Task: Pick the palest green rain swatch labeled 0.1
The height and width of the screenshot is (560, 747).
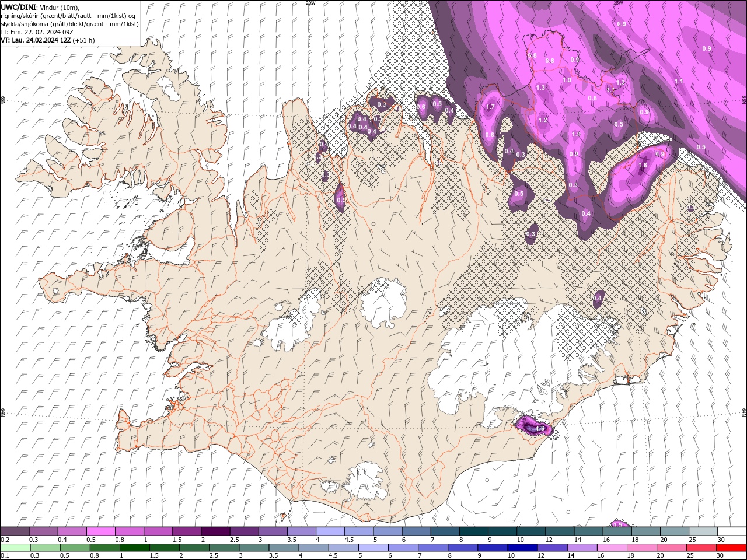Action: click(15, 548)
